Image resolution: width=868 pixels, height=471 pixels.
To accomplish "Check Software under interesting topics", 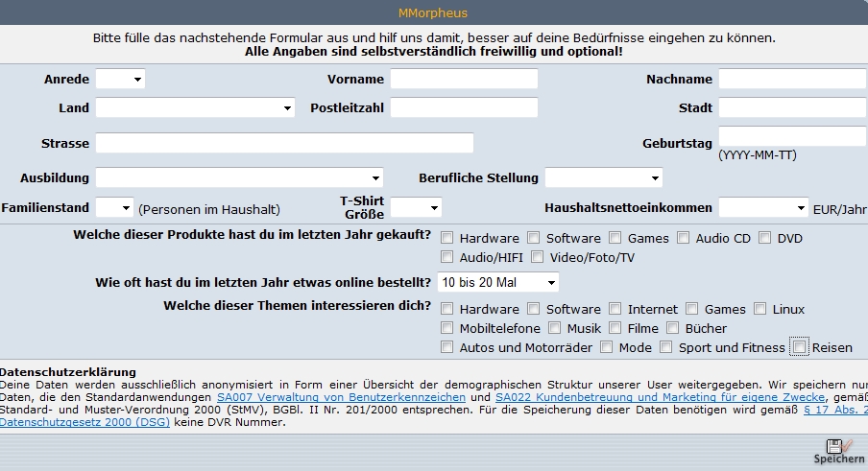I will coord(533,309).
